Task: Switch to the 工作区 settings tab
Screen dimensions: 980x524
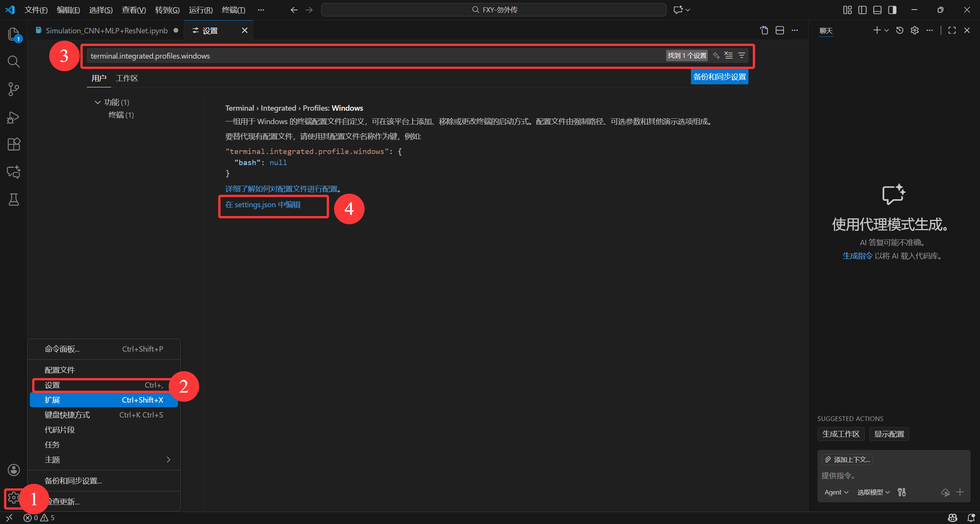Action: (x=127, y=78)
